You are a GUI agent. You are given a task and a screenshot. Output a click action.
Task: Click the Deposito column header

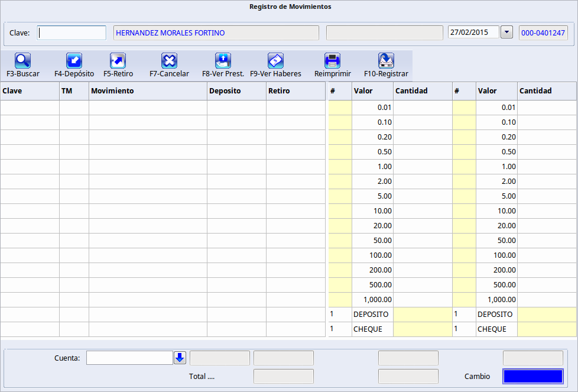point(236,91)
